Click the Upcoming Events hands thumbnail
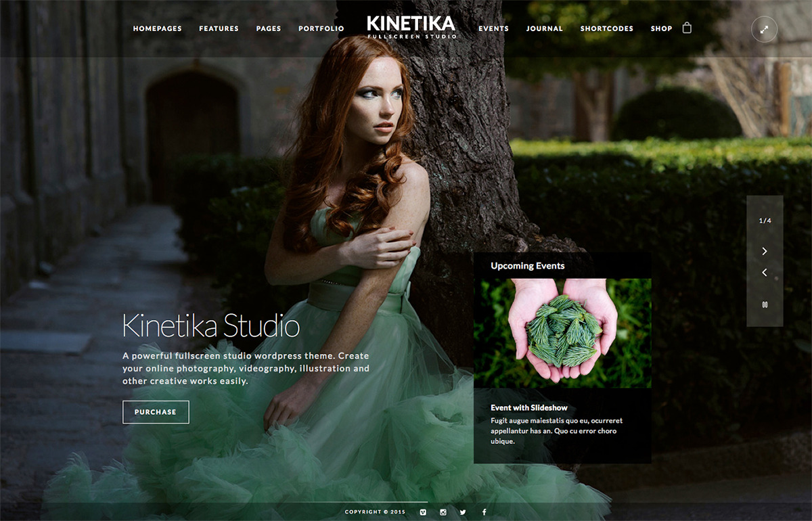 coord(562,332)
